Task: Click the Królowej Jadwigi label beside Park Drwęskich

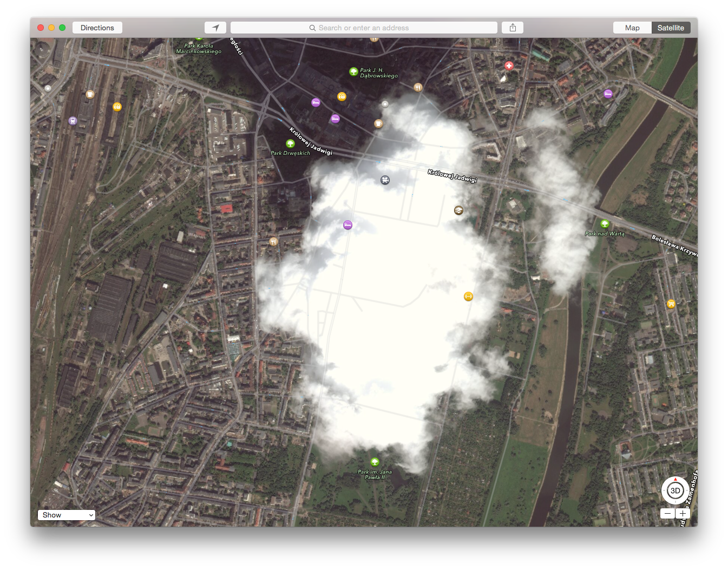Action: pos(311,141)
